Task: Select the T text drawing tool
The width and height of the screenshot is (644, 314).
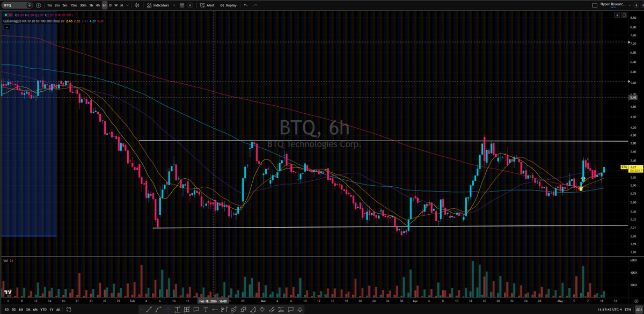Action: 206,309
